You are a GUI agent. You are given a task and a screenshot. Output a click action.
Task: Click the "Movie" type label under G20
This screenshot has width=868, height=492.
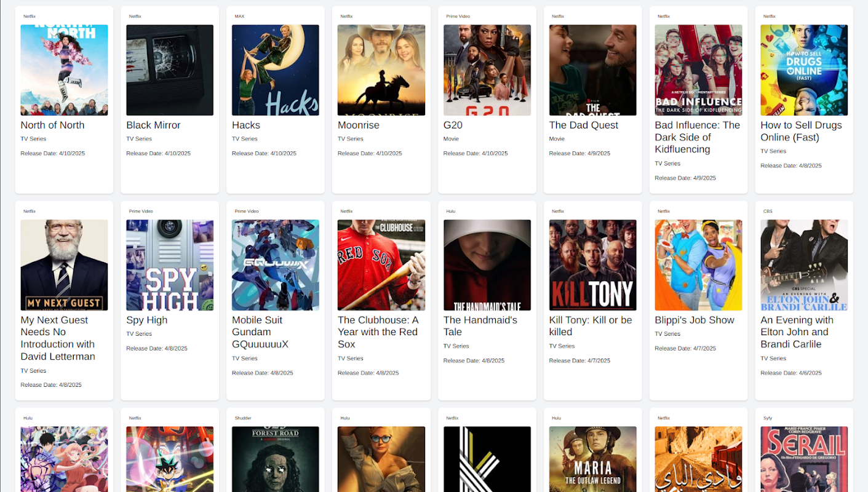click(x=451, y=139)
